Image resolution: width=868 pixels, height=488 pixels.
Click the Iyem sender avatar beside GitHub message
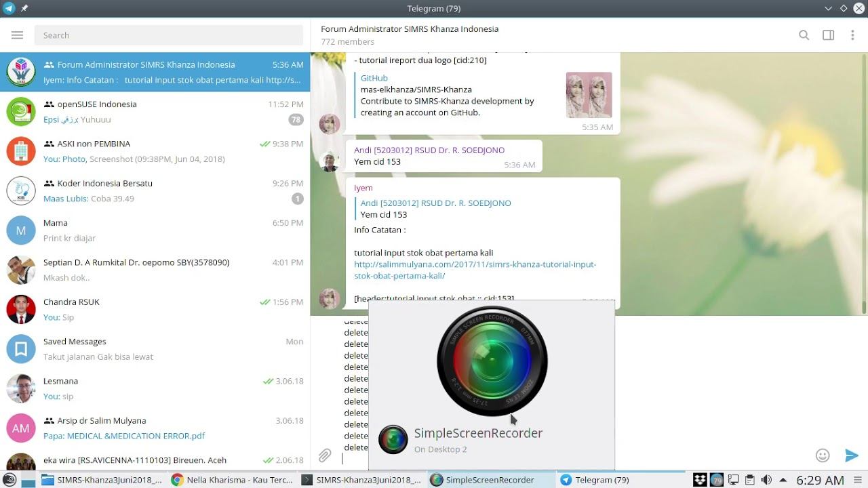click(x=330, y=124)
